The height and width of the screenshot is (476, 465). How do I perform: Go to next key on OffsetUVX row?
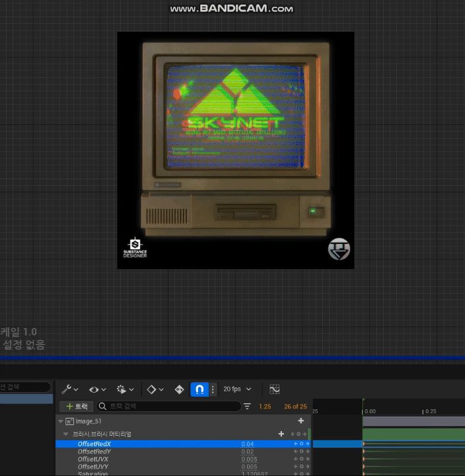pos(307,459)
